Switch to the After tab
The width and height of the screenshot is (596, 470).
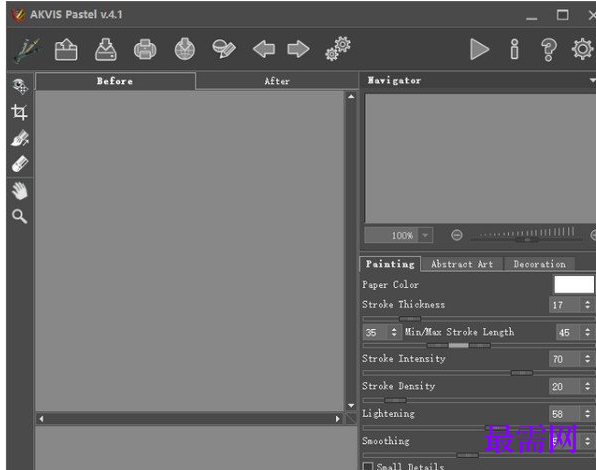[x=277, y=81]
